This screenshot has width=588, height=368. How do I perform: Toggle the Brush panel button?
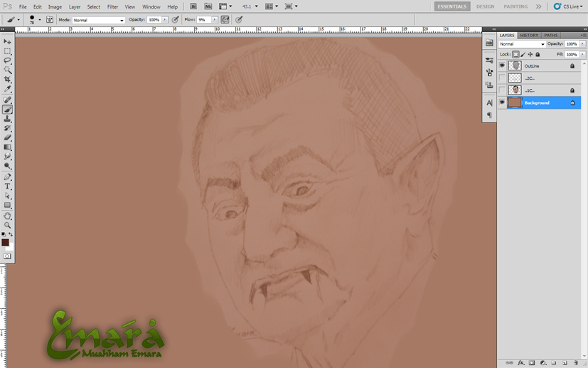click(x=50, y=19)
